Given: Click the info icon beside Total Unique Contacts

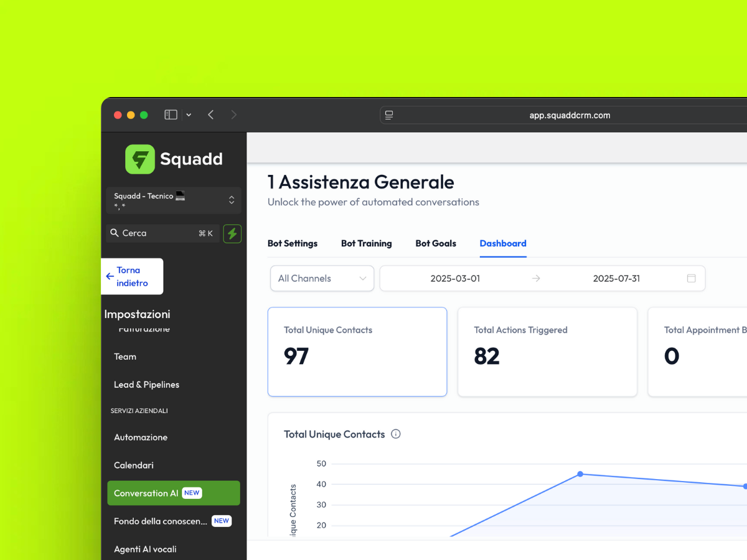Looking at the screenshot, I should [x=396, y=434].
